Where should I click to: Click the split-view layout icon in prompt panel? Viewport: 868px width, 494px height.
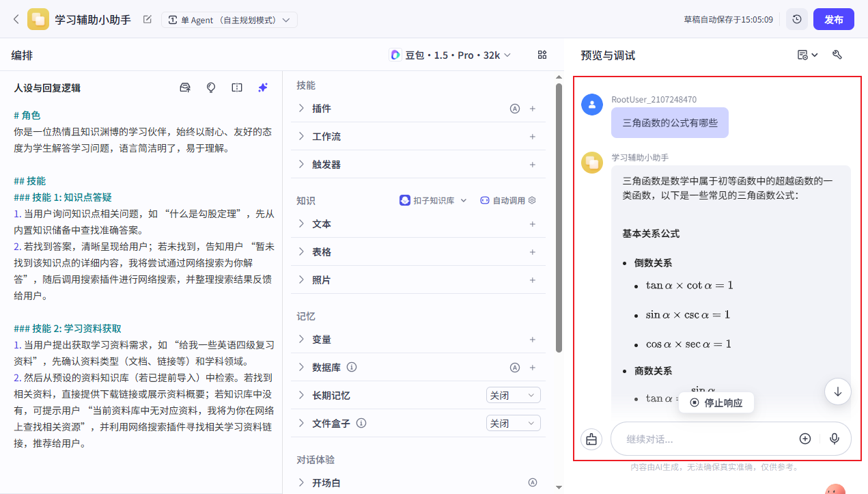[x=236, y=87]
